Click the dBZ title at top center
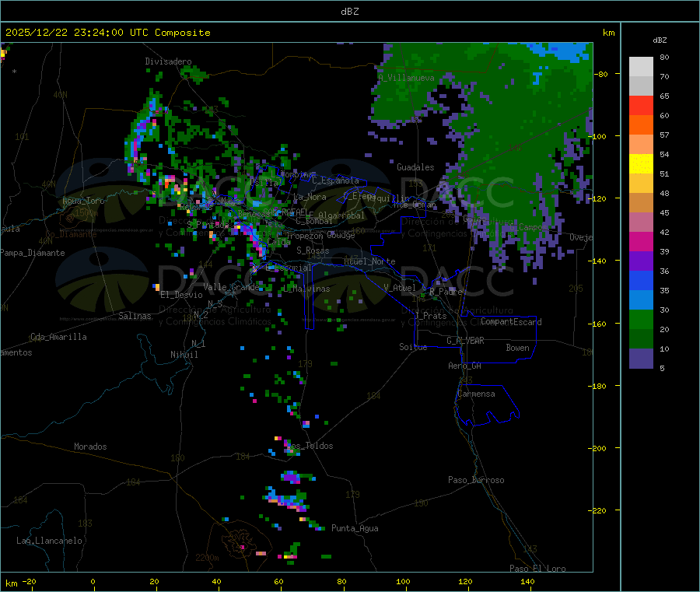Image resolution: width=700 pixels, height=592 pixels. coord(349,12)
